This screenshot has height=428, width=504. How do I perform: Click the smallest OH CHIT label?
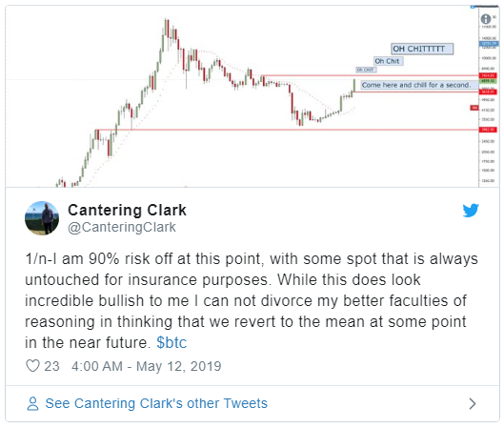pyautogui.click(x=366, y=70)
